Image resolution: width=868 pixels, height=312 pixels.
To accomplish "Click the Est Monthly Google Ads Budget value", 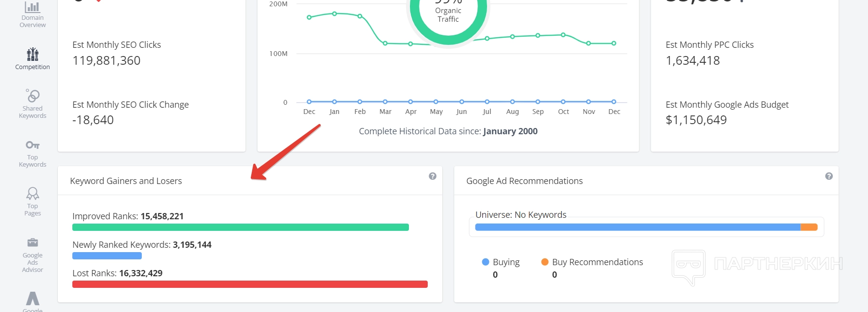I will (696, 120).
